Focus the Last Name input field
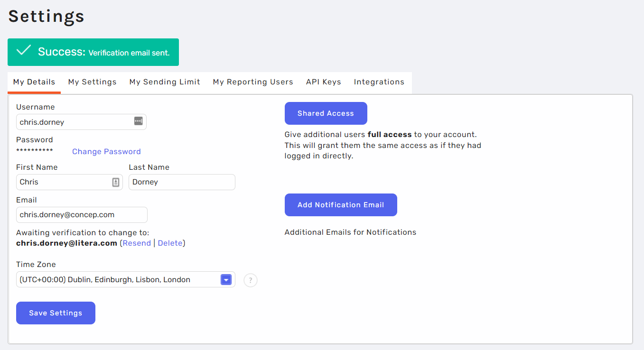 [182, 182]
